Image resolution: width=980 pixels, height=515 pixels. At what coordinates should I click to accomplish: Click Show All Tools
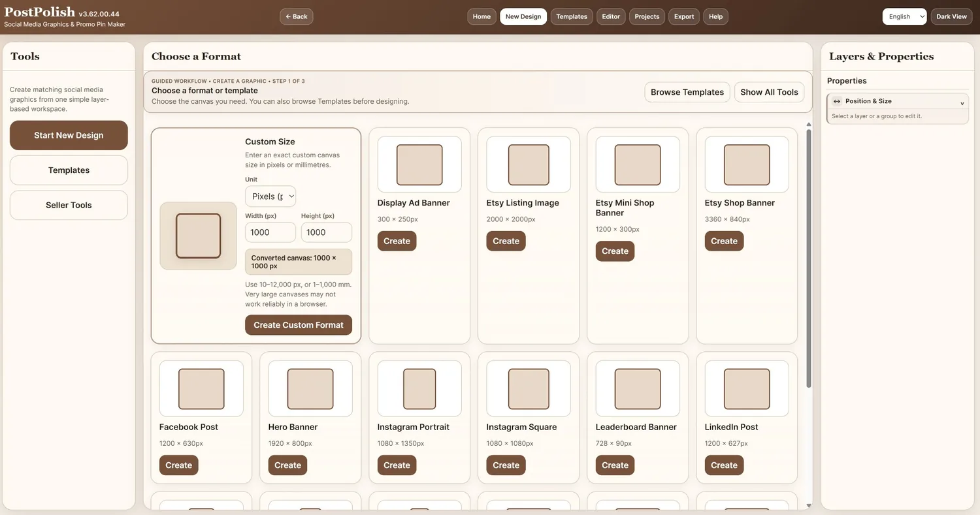[x=769, y=92]
